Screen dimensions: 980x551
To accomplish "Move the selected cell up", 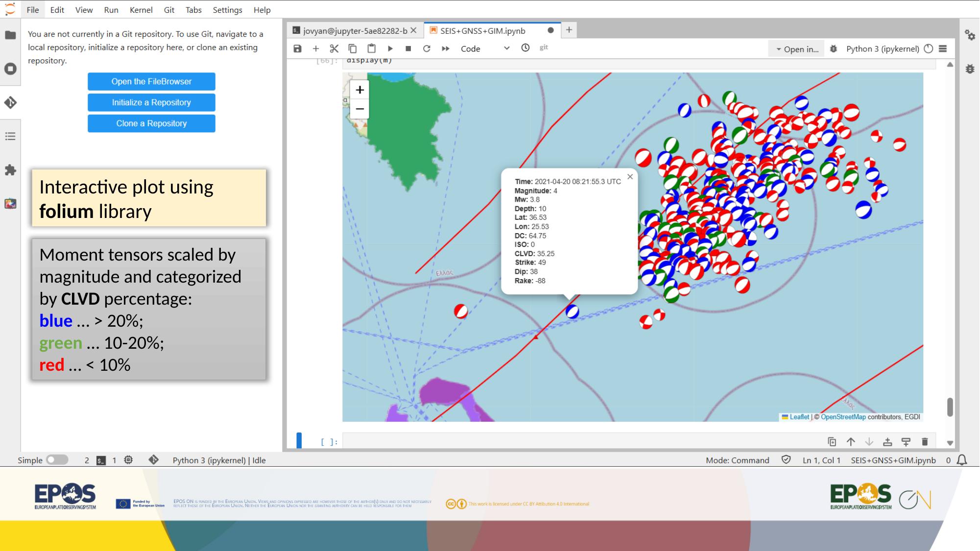I will (x=851, y=441).
